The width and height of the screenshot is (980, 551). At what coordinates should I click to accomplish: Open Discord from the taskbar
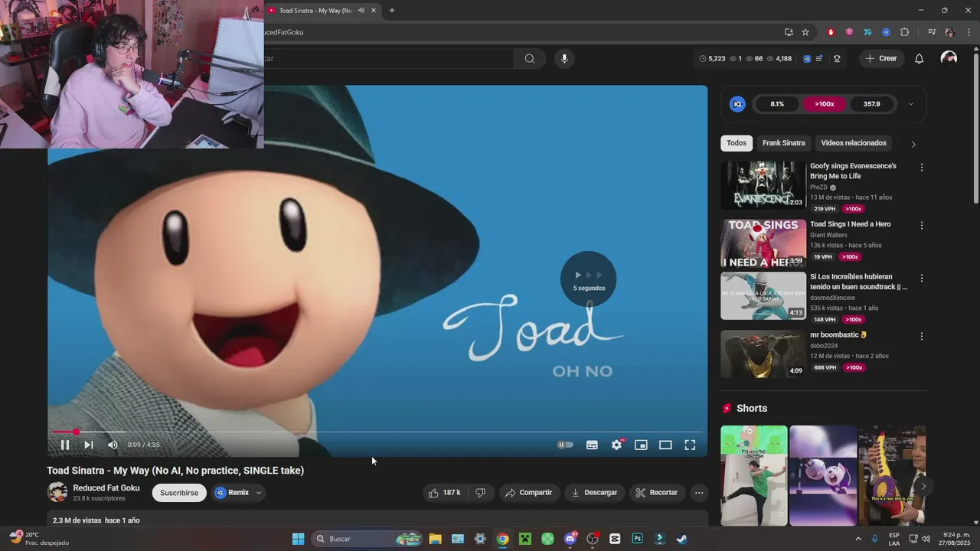pyautogui.click(x=570, y=539)
